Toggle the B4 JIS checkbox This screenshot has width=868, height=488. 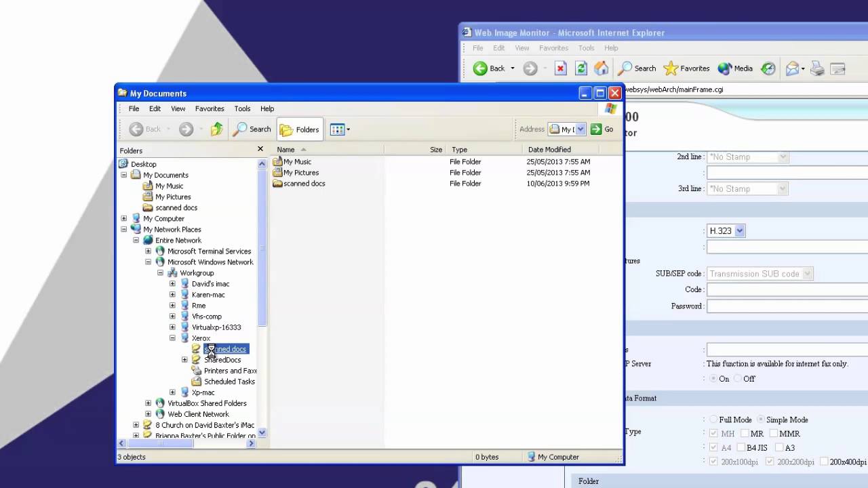point(741,447)
